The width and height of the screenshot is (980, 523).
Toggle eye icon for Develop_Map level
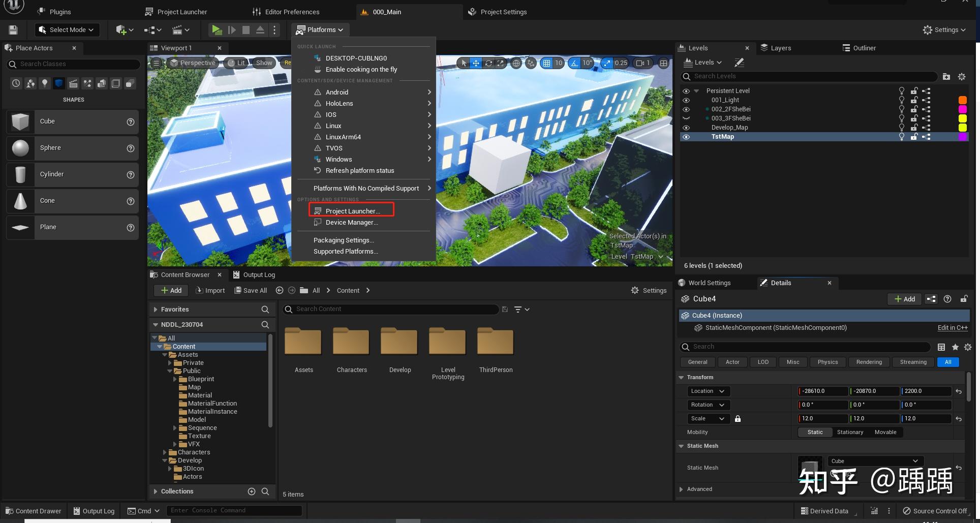coord(686,128)
